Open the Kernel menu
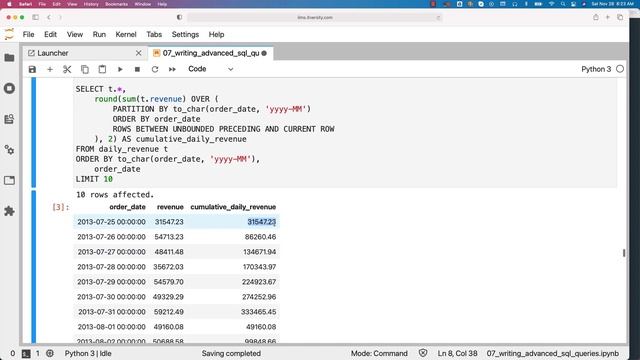The image size is (640, 360). (x=126, y=35)
